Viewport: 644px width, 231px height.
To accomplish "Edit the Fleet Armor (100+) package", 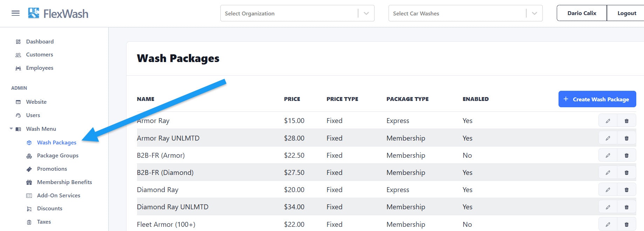I will tap(608, 224).
